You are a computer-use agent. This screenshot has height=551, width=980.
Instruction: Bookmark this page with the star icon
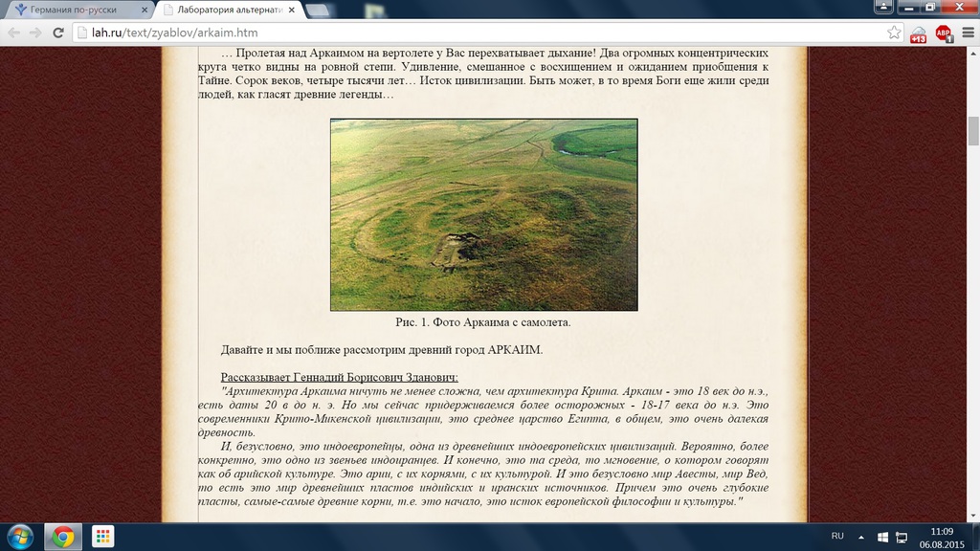[x=894, y=33]
